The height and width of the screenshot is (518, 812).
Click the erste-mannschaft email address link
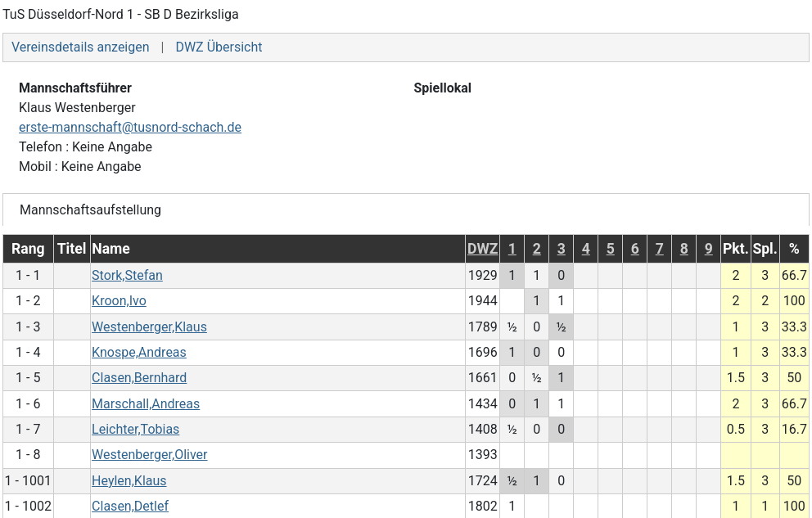point(130,128)
